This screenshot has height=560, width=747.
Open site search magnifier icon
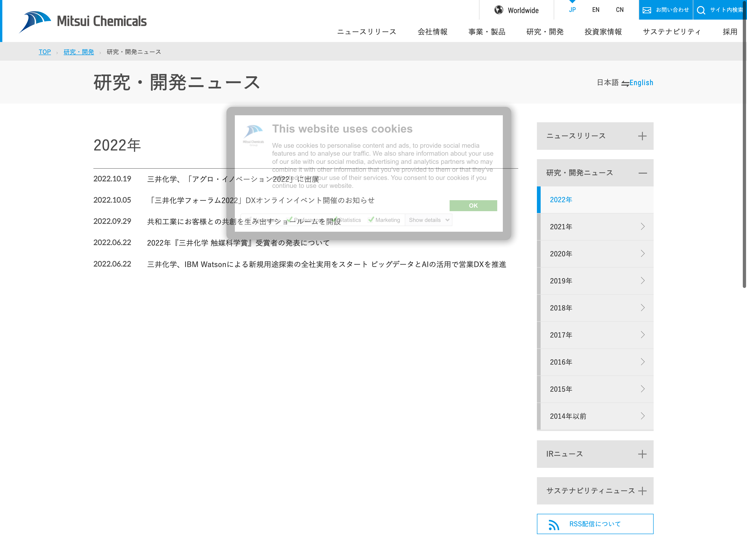coord(701,10)
